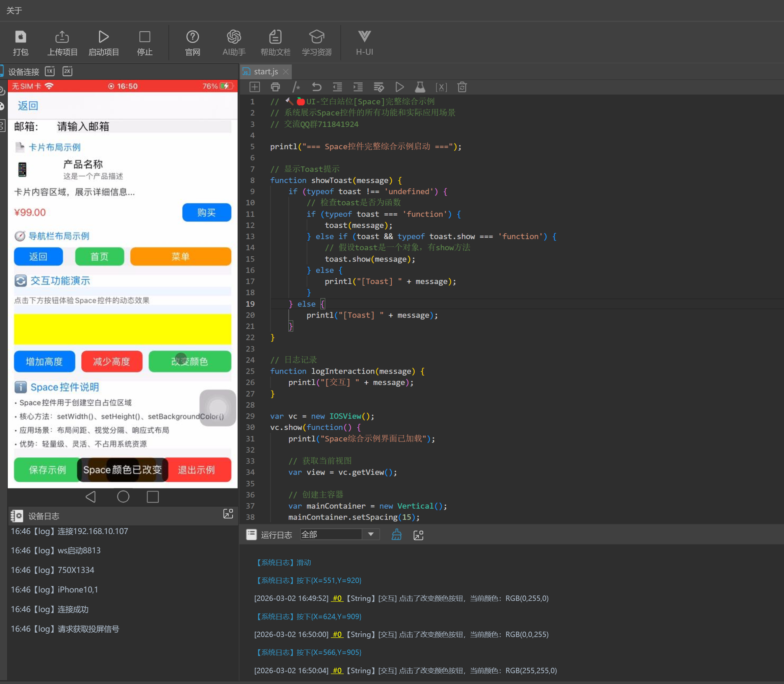Toggle the 1X device scale button
The height and width of the screenshot is (684, 784).
50,71
